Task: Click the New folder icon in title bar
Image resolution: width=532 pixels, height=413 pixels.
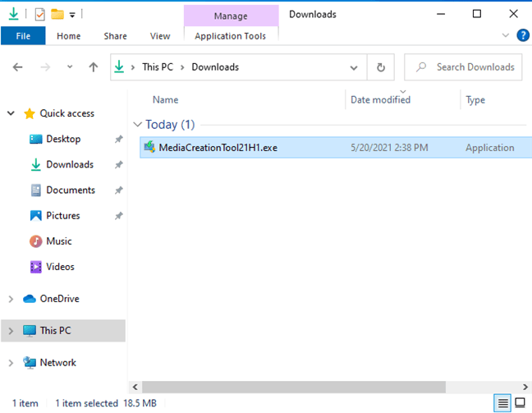Action: [x=57, y=14]
